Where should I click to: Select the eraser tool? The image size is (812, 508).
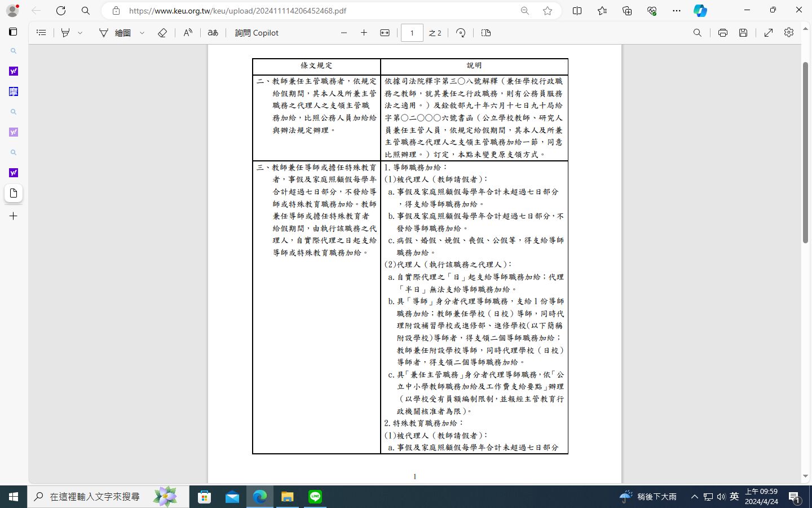point(162,33)
